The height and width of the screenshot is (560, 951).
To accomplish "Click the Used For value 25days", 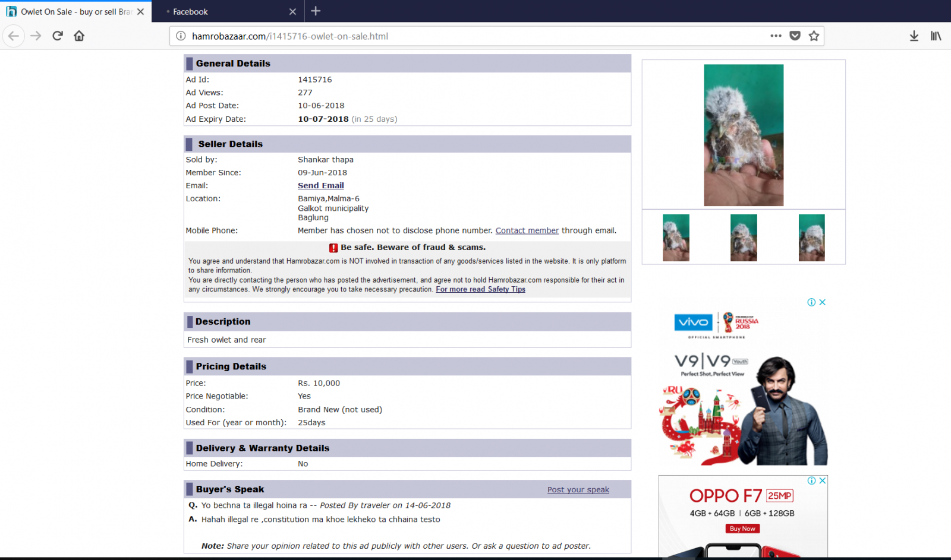I will [x=311, y=423].
